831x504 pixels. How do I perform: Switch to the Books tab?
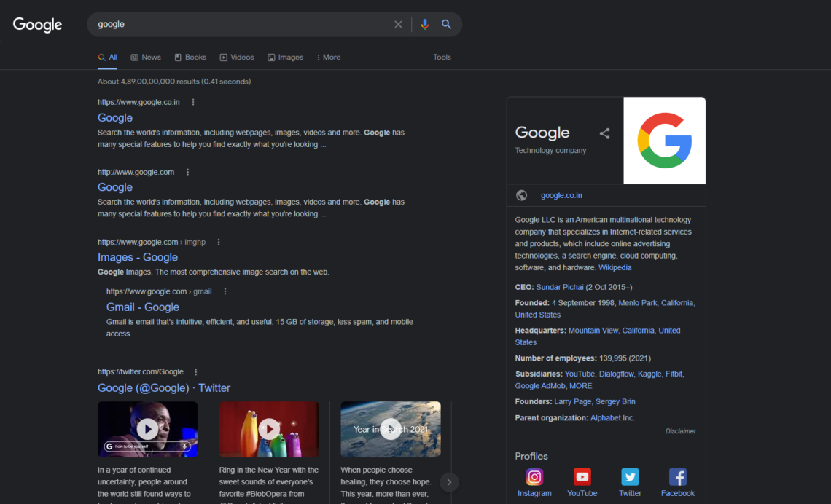[190, 58]
